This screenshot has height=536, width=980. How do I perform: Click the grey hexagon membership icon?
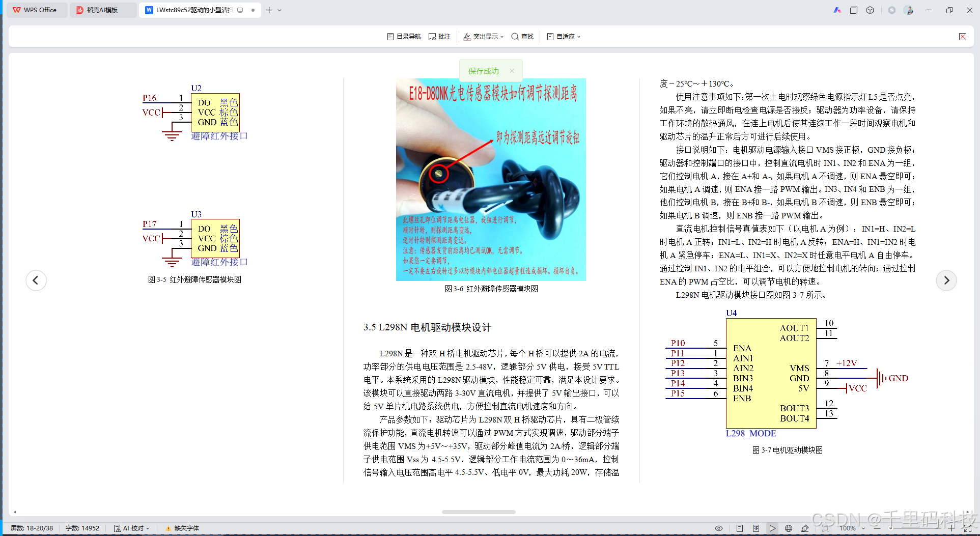892,10
